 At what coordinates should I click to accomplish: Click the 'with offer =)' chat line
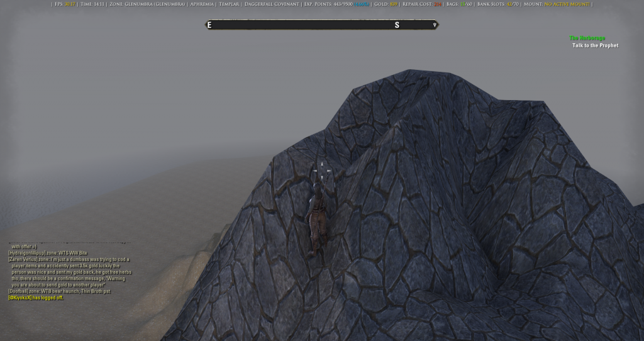[x=24, y=247]
